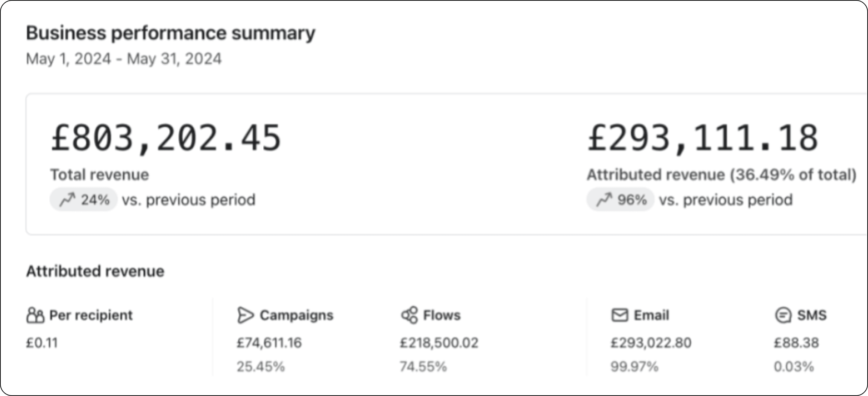The height and width of the screenshot is (396, 868).
Task: Click the Attributed revenue (36.49% of total) label
Action: (721, 175)
